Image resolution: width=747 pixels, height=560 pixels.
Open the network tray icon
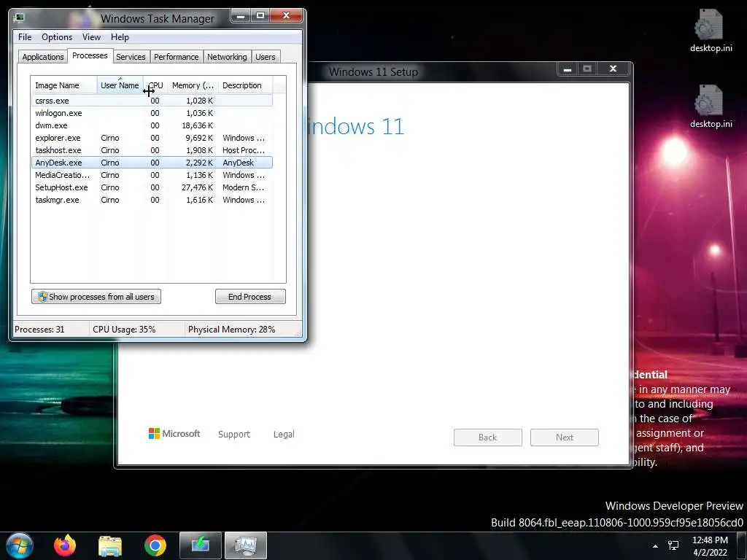673,545
